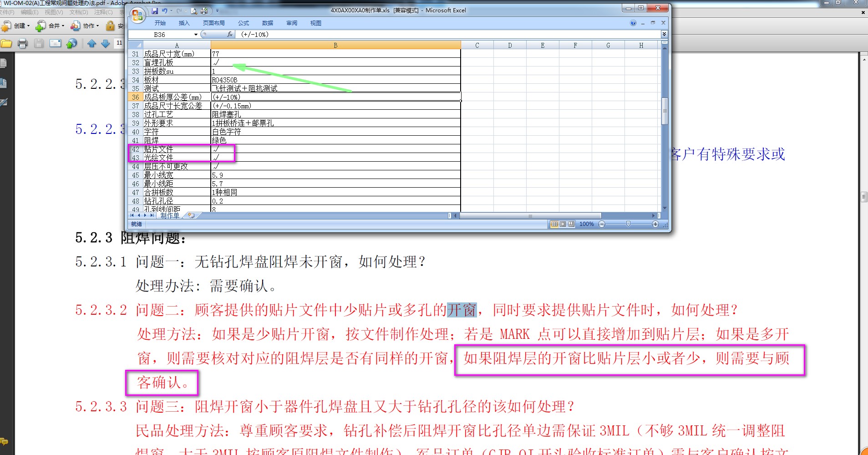Switch to Normal view in Excel status bar
The image size is (868, 455).
click(554, 224)
